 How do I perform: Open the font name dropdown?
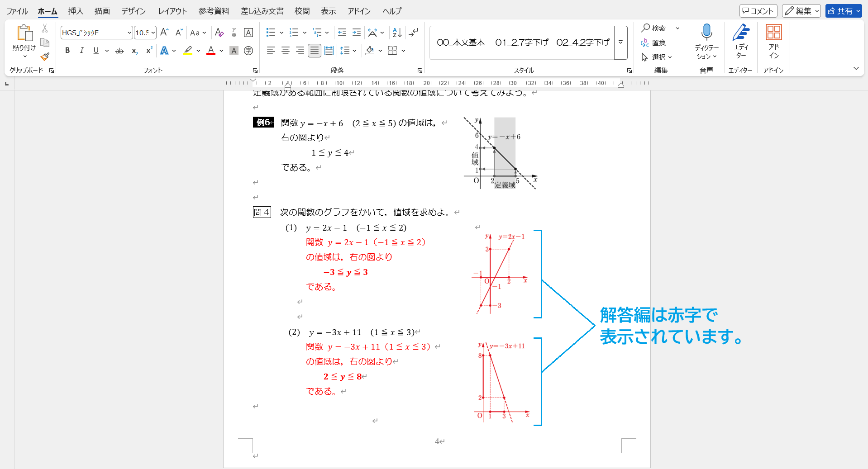pos(129,33)
